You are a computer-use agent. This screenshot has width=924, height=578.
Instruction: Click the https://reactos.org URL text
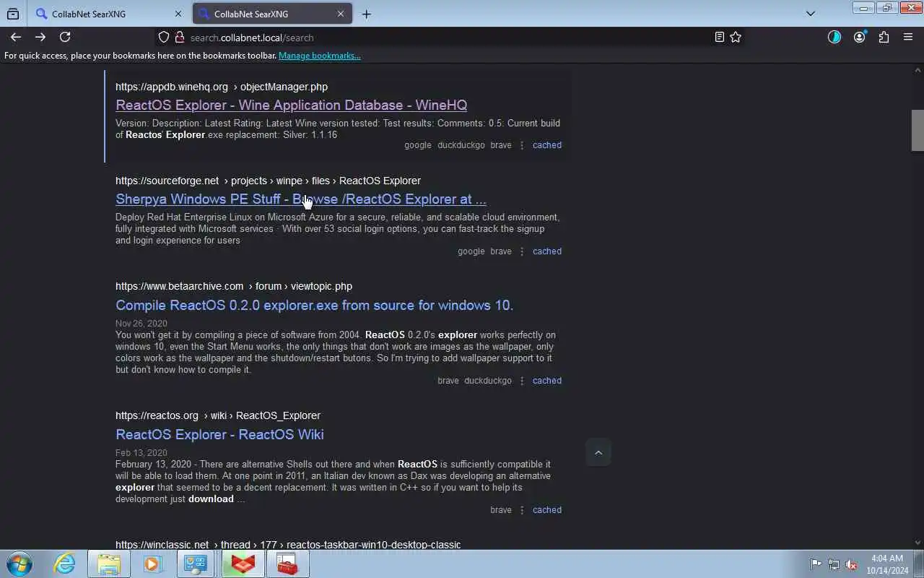[157, 415]
